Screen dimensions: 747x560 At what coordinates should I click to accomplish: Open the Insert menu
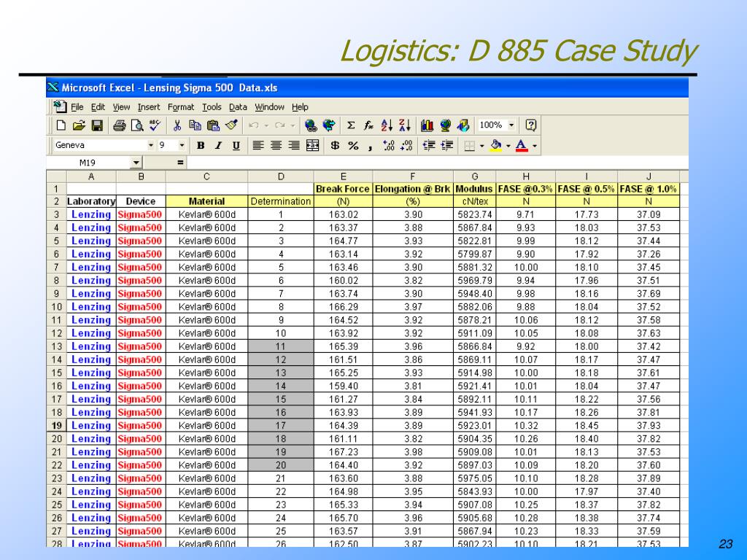click(149, 107)
